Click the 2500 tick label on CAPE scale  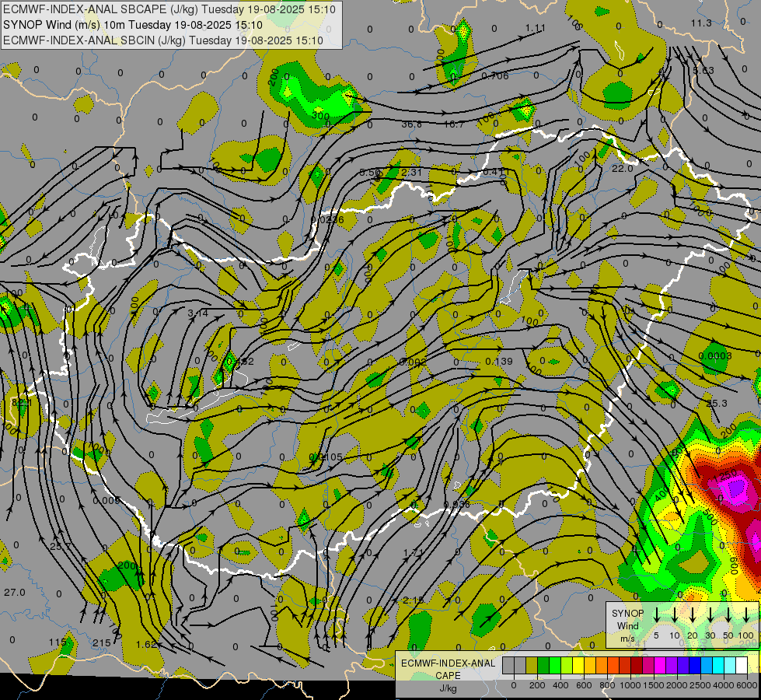(701, 685)
